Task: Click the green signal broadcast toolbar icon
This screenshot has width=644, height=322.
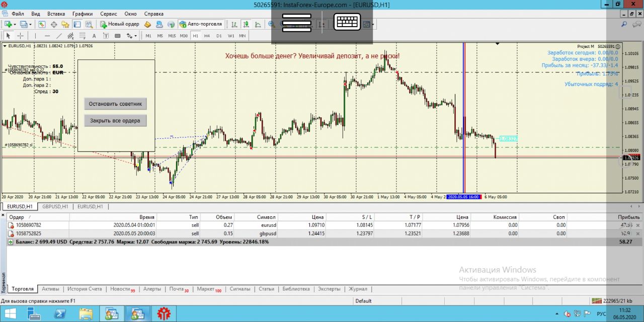Action: [x=171, y=24]
